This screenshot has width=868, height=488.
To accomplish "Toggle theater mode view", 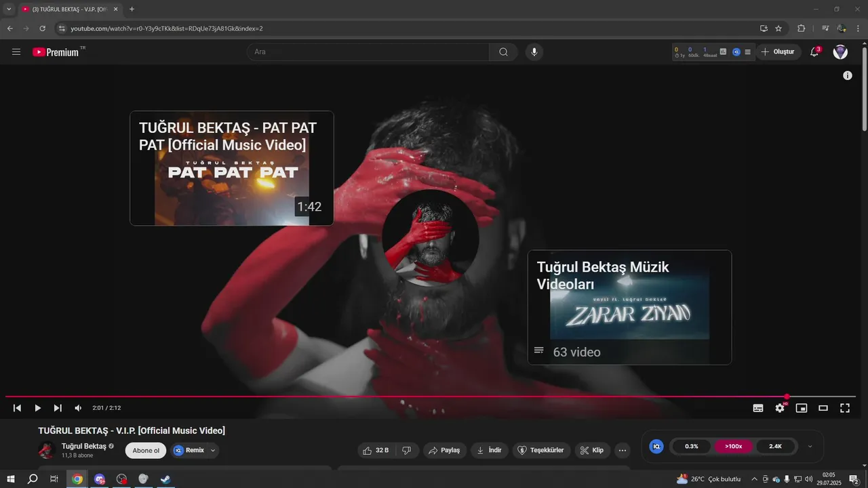I will tap(823, 408).
